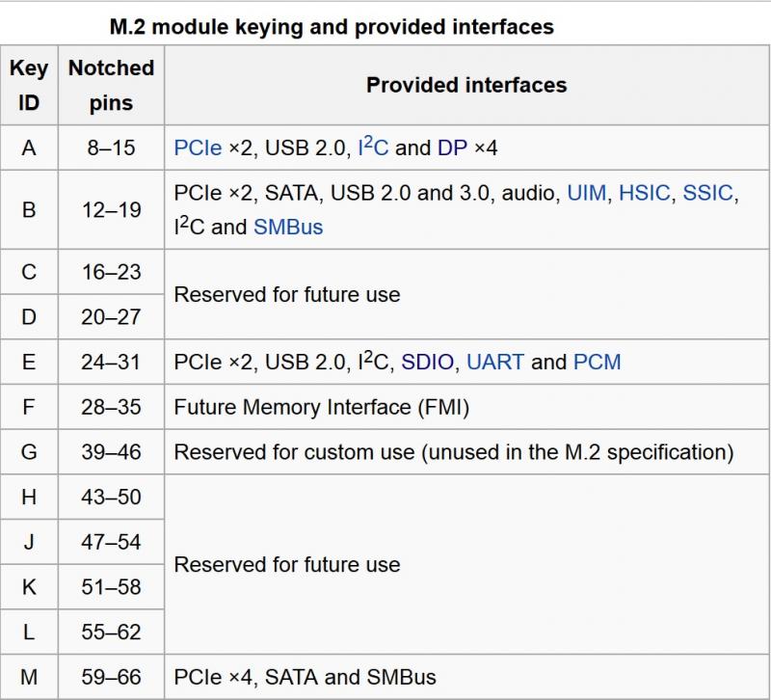Image resolution: width=771 pixels, height=700 pixels.
Task: Select the Key ID column header
Action: (x=29, y=85)
